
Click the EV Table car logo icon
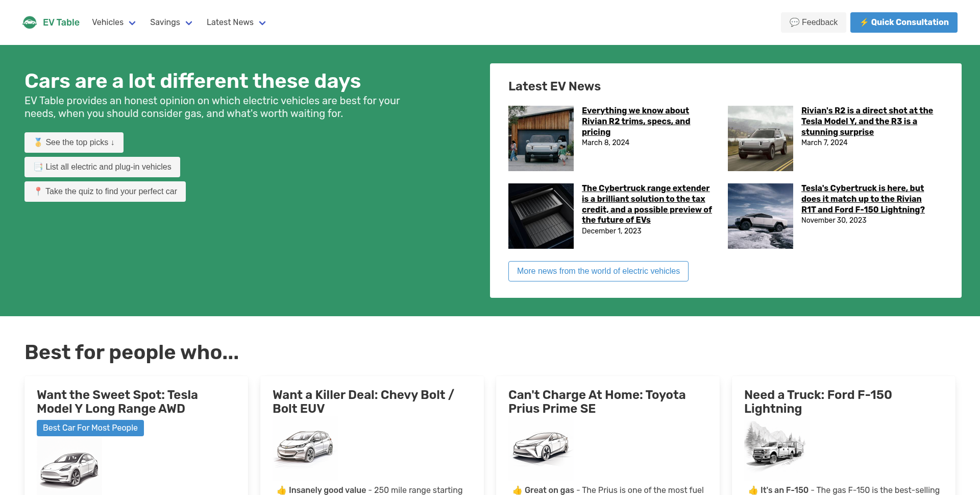coord(30,22)
